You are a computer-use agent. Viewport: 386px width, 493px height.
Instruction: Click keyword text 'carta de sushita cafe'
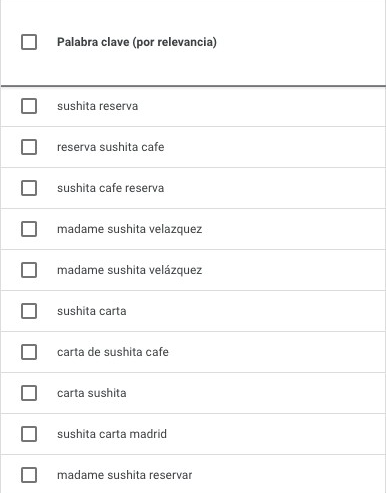click(x=113, y=352)
